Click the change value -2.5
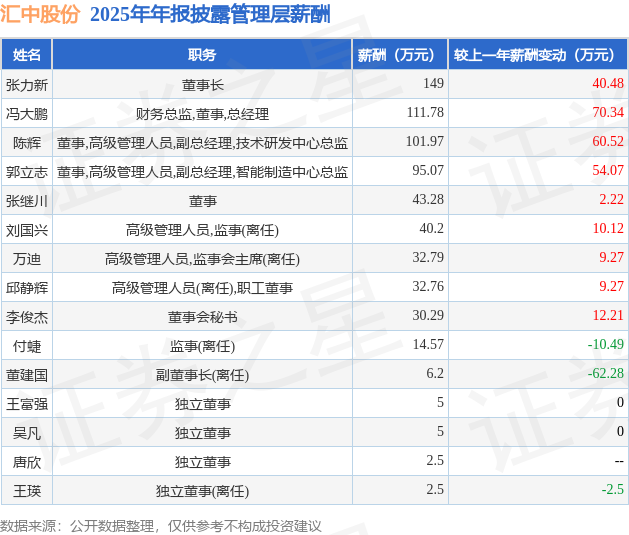Viewport: 629px width, 535px height. [x=613, y=489]
